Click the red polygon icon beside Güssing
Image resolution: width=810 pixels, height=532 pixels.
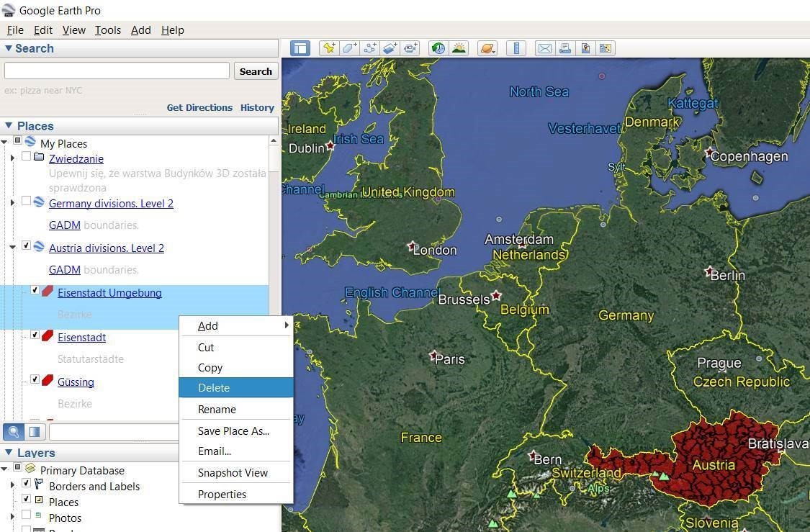(x=48, y=381)
